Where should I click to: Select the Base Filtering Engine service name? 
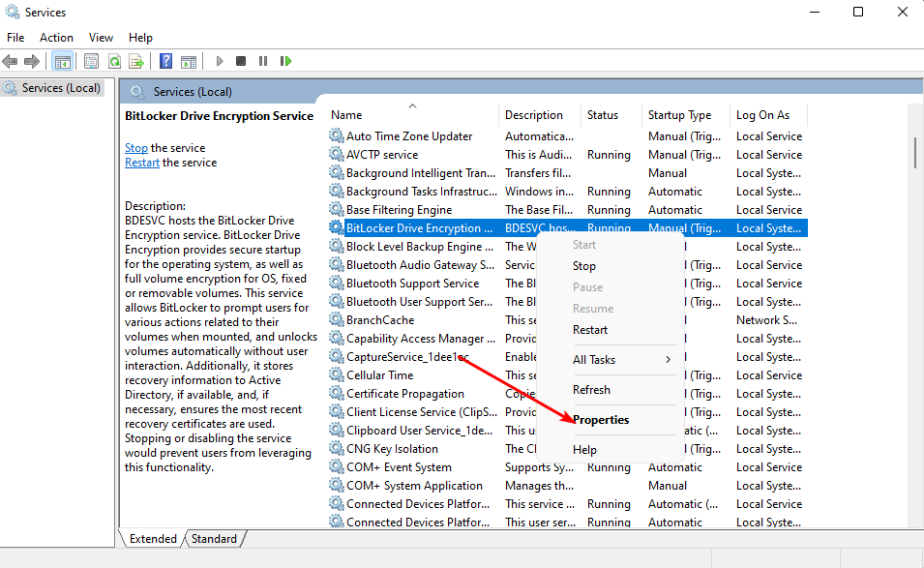click(399, 210)
